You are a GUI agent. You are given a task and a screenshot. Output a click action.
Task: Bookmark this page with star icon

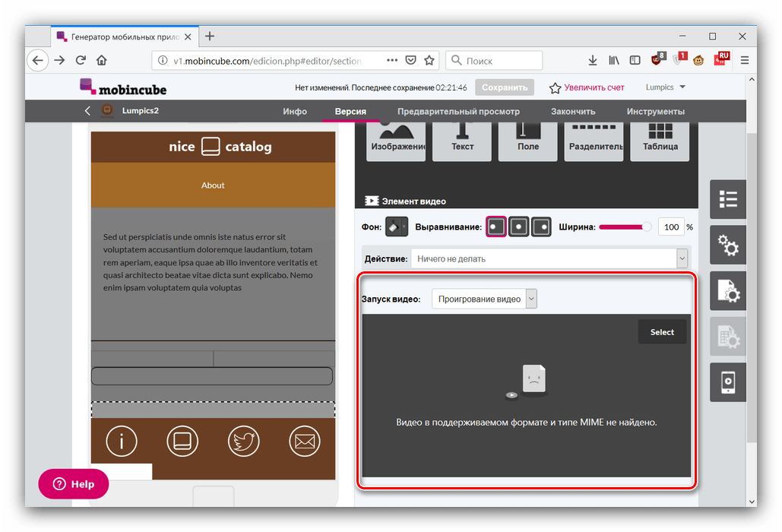(x=429, y=60)
